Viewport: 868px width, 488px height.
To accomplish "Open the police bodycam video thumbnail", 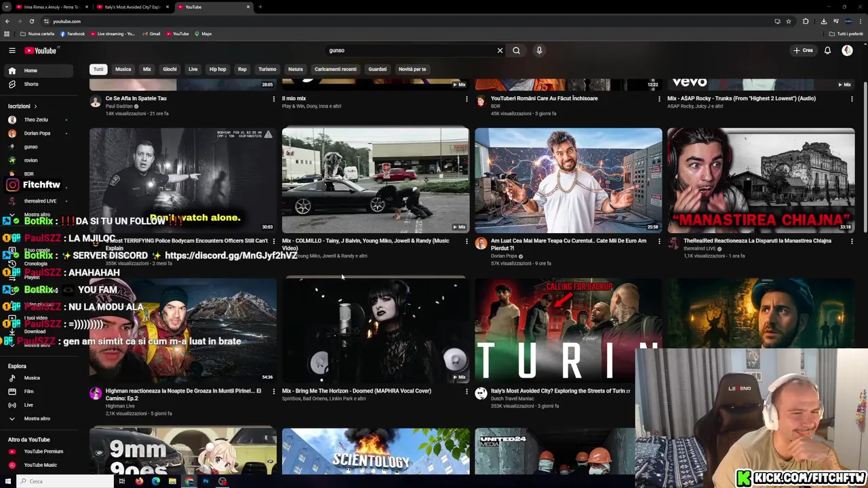I will click(183, 180).
